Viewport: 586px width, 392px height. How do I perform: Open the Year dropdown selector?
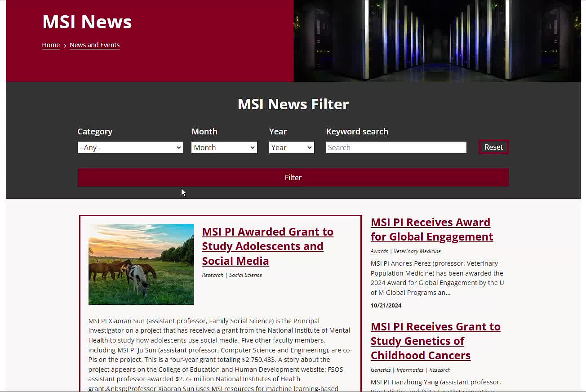[291, 147]
